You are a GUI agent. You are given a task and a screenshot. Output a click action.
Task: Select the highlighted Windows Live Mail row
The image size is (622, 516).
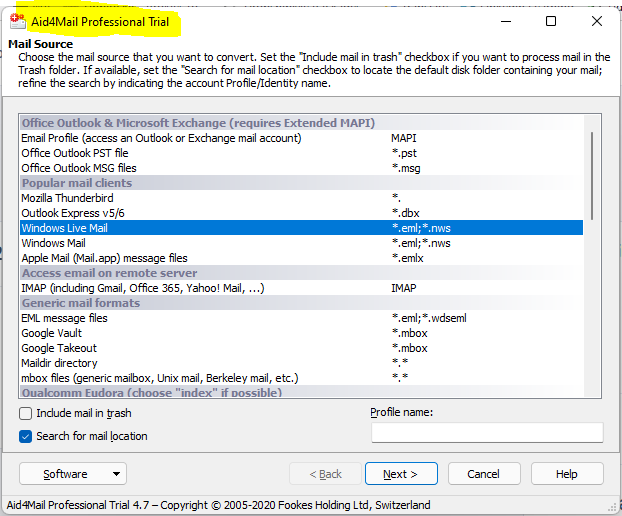click(301, 228)
